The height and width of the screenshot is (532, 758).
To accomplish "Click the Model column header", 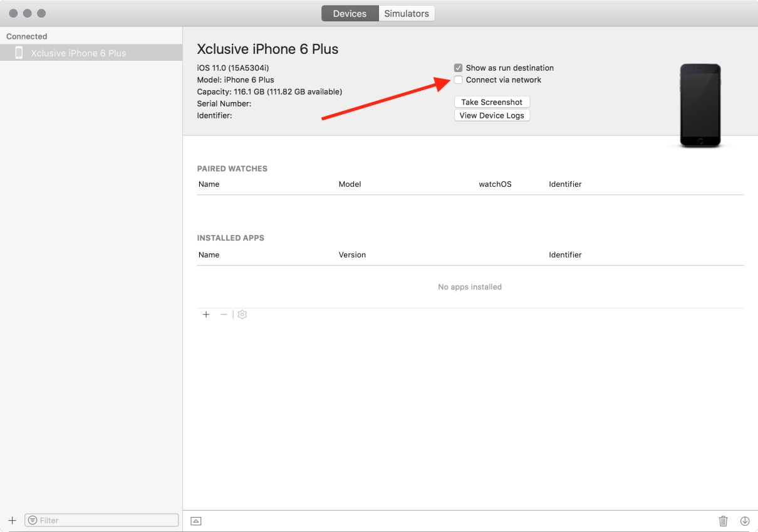I will pos(350,184).
